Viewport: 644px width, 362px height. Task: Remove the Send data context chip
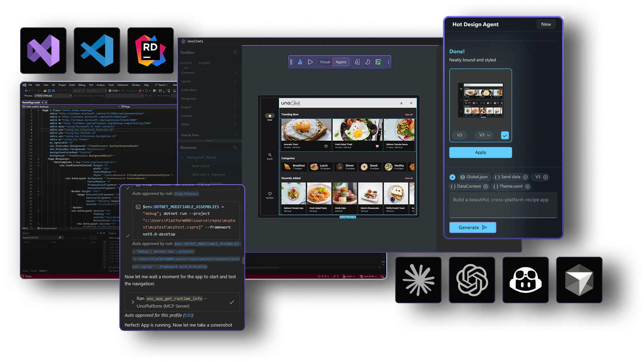coord(525,177)
